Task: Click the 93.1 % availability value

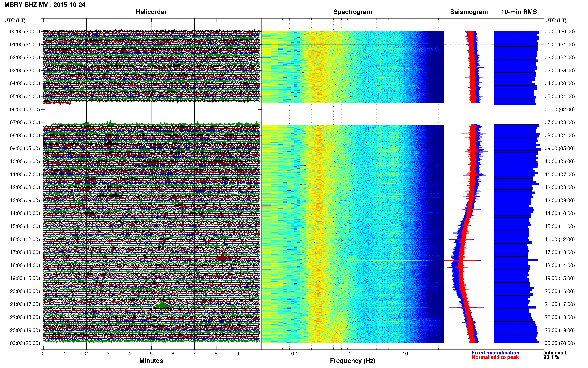Action: [x=551, y=357]
